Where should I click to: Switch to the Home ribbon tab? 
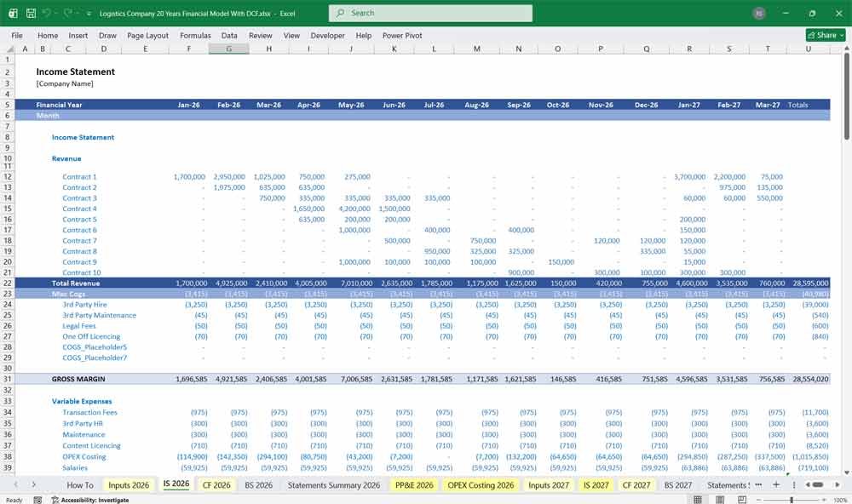(48, 35)
